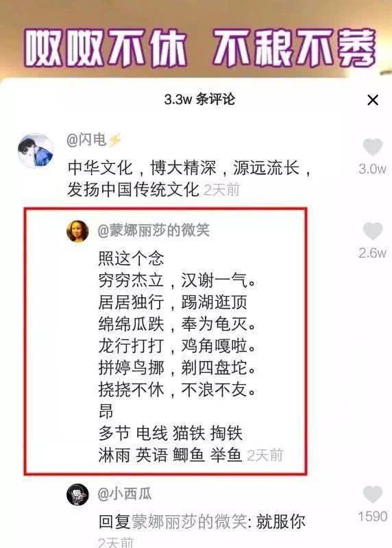Tap the @小西瓜 username

pyautogui.click(x=125, y=494)
